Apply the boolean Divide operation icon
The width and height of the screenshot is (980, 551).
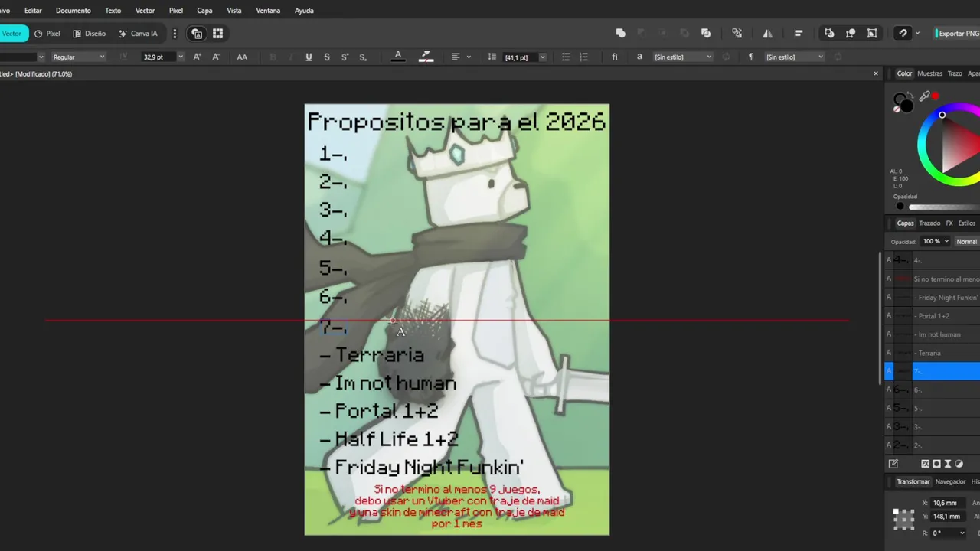706,34
